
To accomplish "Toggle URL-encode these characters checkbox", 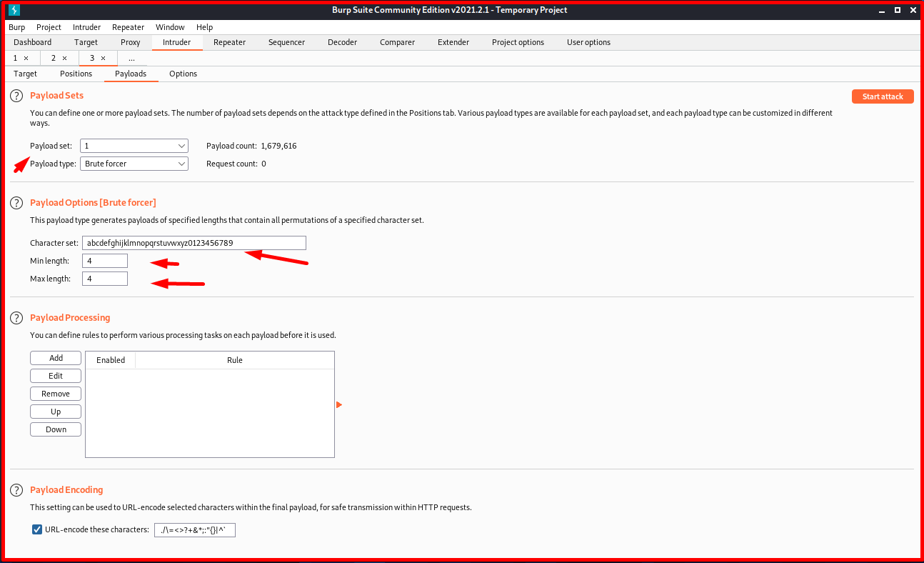I will tap(37, 529).
